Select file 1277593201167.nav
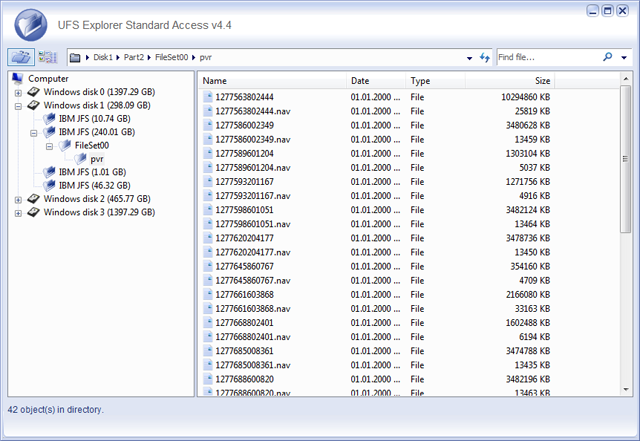640x441 pixels. pos(253,196)
